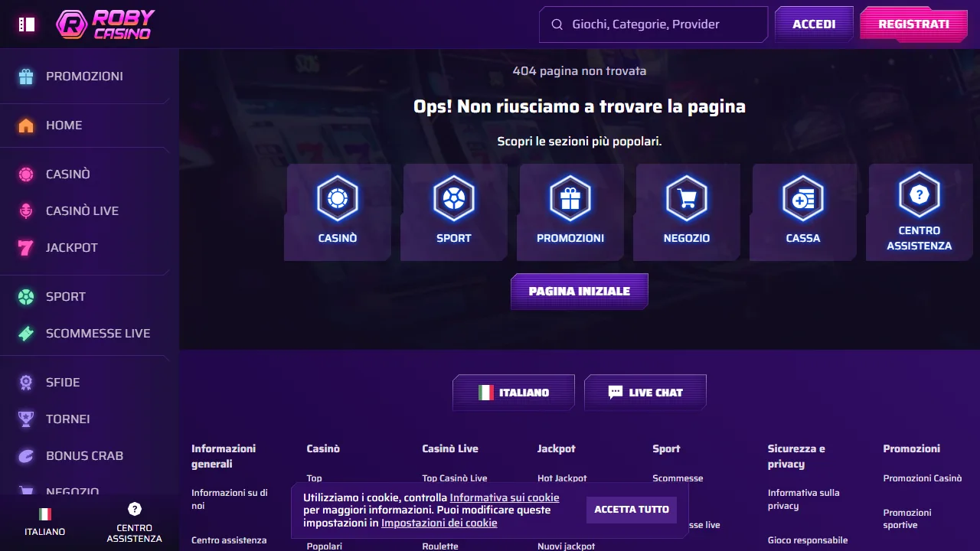Open Informativa sulla privacy footer link
This screenshot has width=980, height=551.
point(804,499)
